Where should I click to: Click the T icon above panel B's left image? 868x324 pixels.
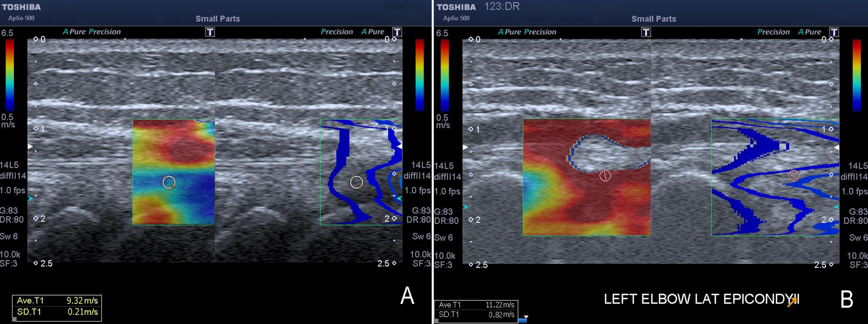(646, 32)
